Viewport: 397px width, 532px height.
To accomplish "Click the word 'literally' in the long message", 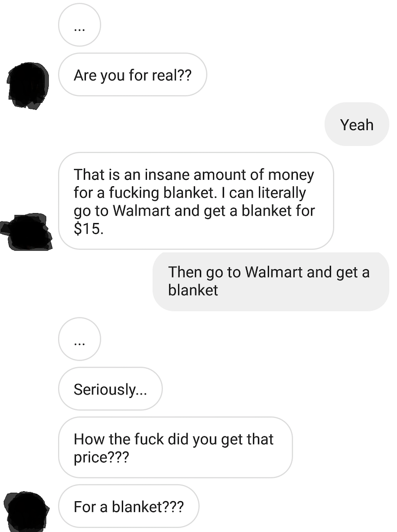I will click(x=282, y=193).
